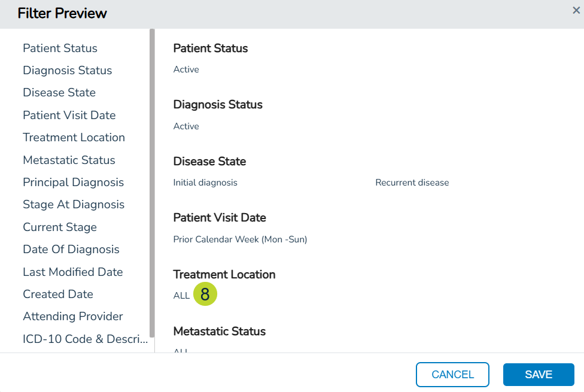The width and height of the screenshot is (584, 392).
Task: Select Patient Visit Date filter
Action: 69,115
